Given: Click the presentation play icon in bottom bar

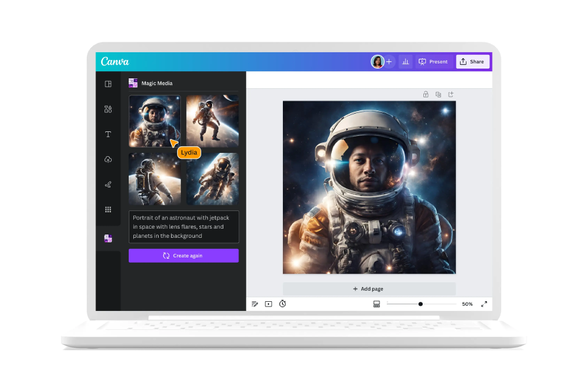Looking at the screenshot, I should [269, 304].
